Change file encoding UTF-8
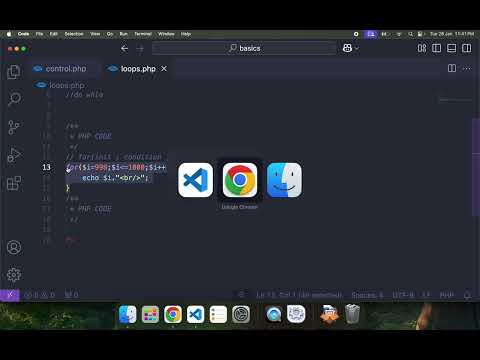480x360 pixels. [x=403, y=295]
